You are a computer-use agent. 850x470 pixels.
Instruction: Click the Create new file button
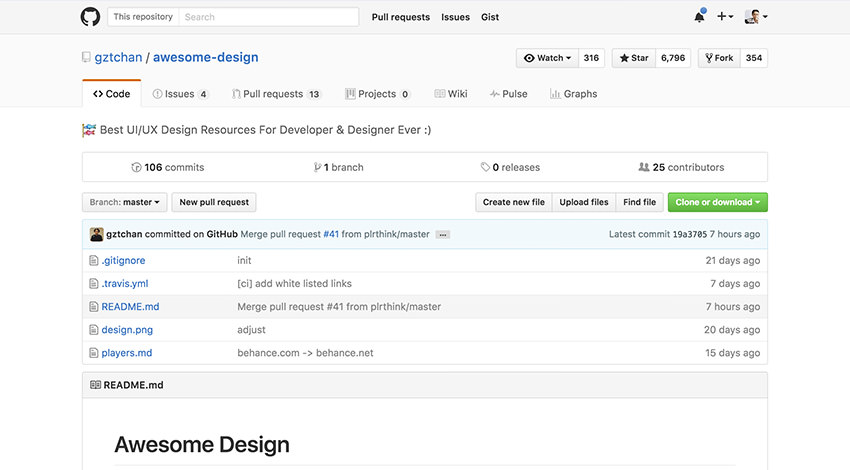(x=514, y=202)
